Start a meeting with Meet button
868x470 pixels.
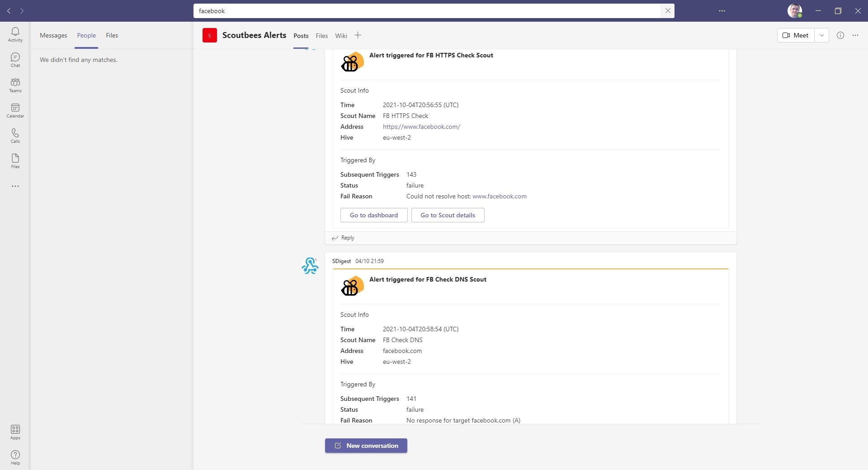(x=796, y=35)
